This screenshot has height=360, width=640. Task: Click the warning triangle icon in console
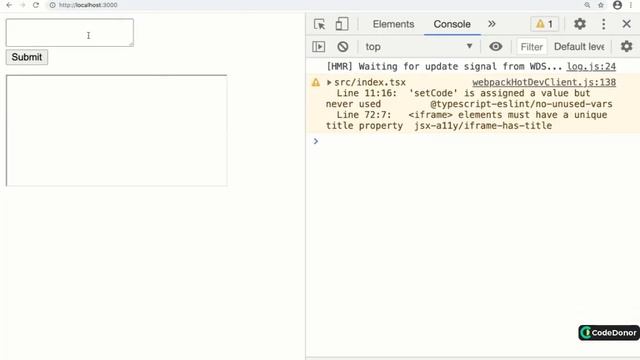click(316, 82)
